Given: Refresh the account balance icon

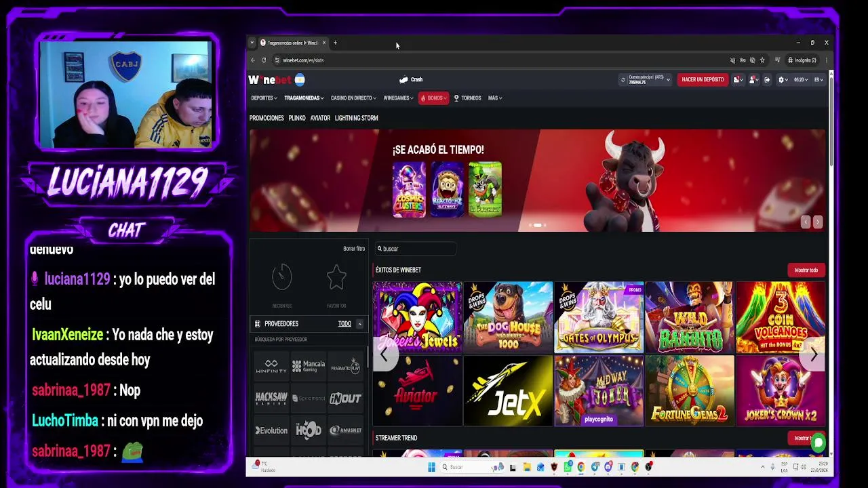Looking at the screenshot, I should (x=623, y=79).
